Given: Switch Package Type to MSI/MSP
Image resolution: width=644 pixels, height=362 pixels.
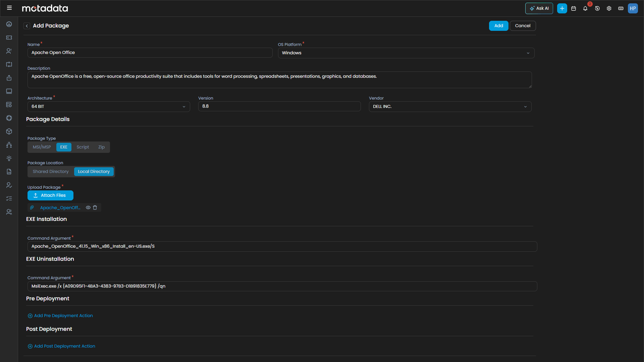Looking at the screenshot, I should pos(41,147).
